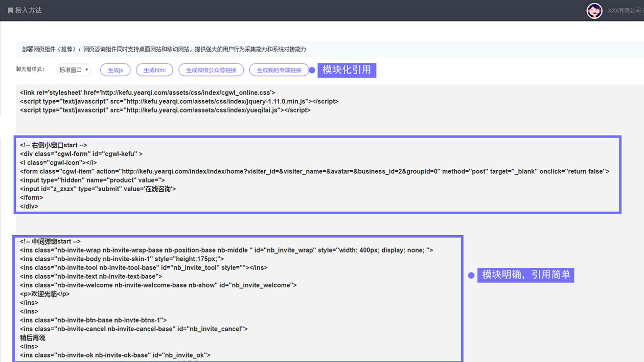Screen dimensions: 644x362
Task: Click the 稍后再说 text line
Action: (x=33, y=337)
